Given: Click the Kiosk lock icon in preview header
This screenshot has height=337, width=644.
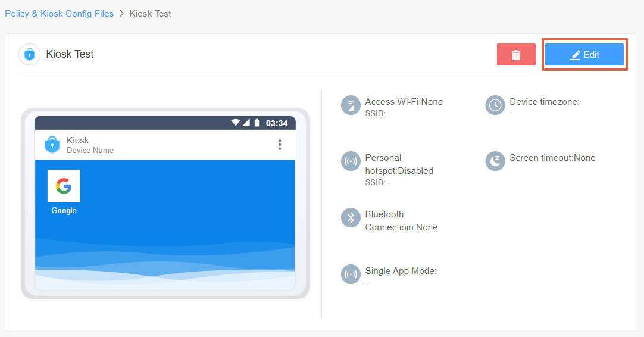Looking at the screenshot, I should pos(52,145).
